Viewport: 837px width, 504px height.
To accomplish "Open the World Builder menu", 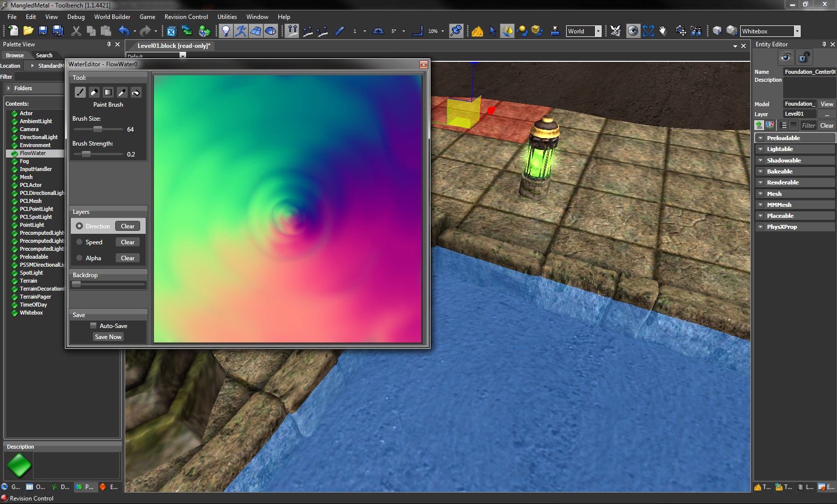I will 112,17.
